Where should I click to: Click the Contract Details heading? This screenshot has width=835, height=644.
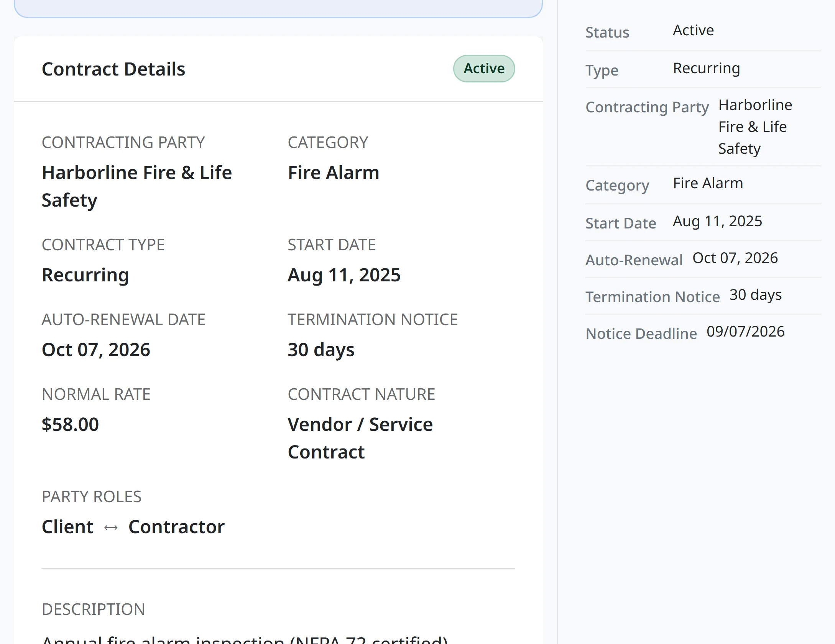click(113, 69)
